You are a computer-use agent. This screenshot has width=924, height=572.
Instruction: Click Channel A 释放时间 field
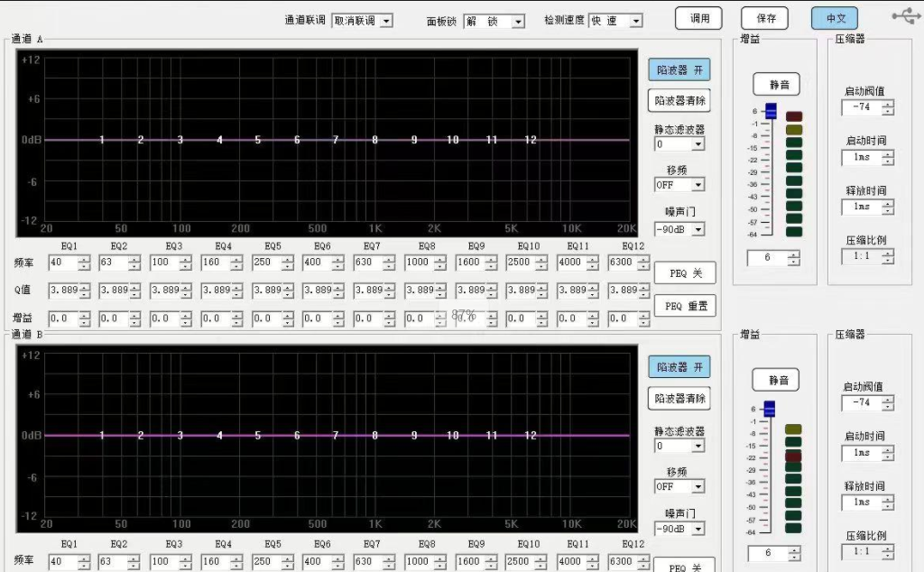click(x=862, y=207)
